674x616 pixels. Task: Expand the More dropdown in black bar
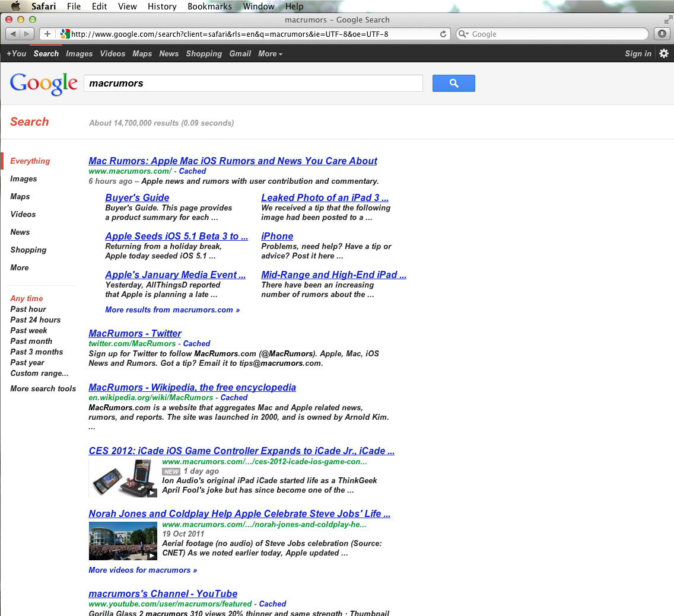click(x=270, y=54)
